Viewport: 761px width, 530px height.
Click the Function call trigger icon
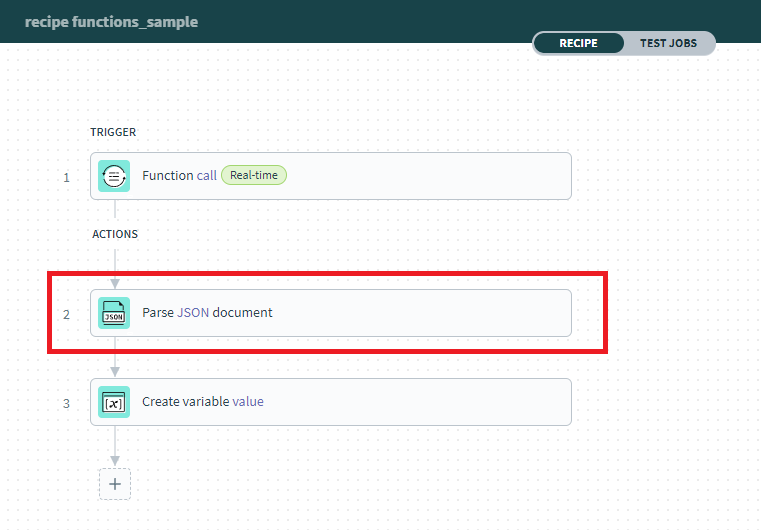tap(114, 176)
